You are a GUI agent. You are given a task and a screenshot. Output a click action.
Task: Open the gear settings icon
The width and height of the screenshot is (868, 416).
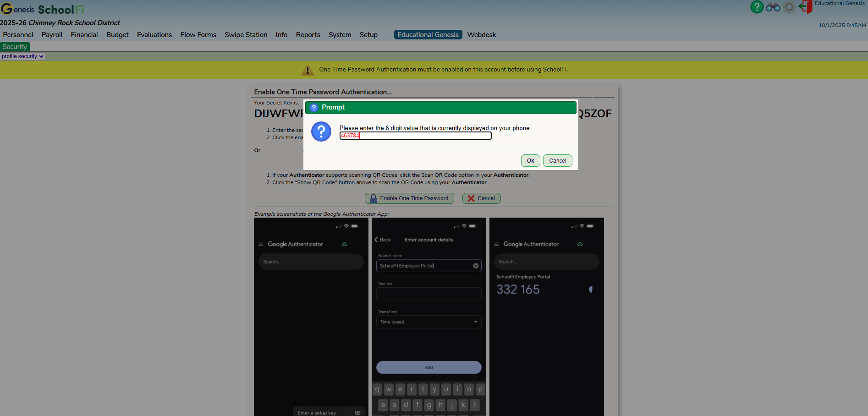click(x=789, y=7)
